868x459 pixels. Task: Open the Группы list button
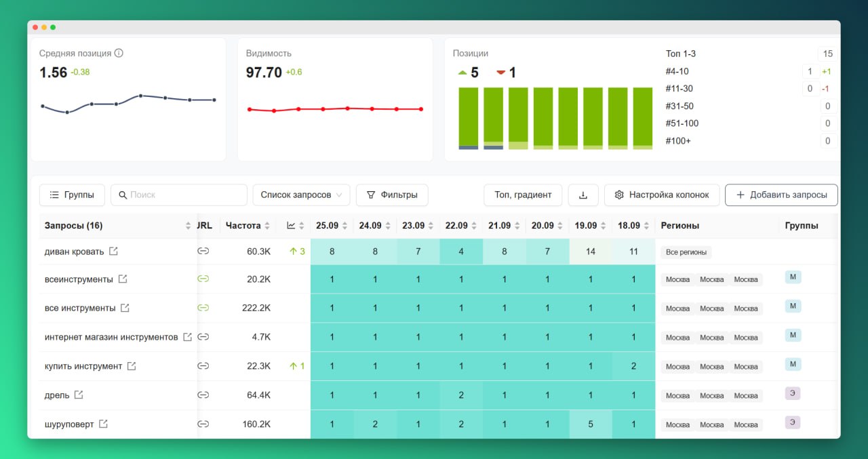tap(72, 195)
